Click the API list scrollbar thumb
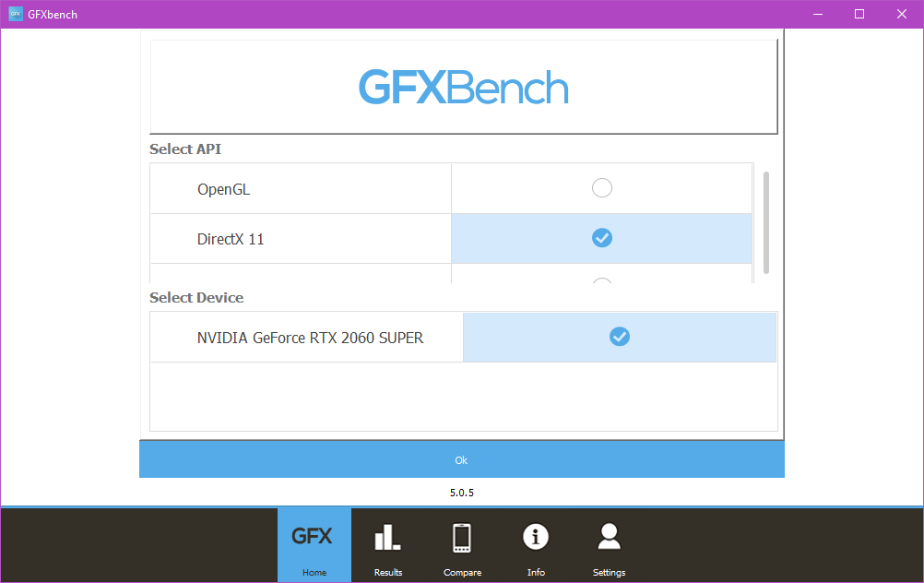 (x=766, y=223)
